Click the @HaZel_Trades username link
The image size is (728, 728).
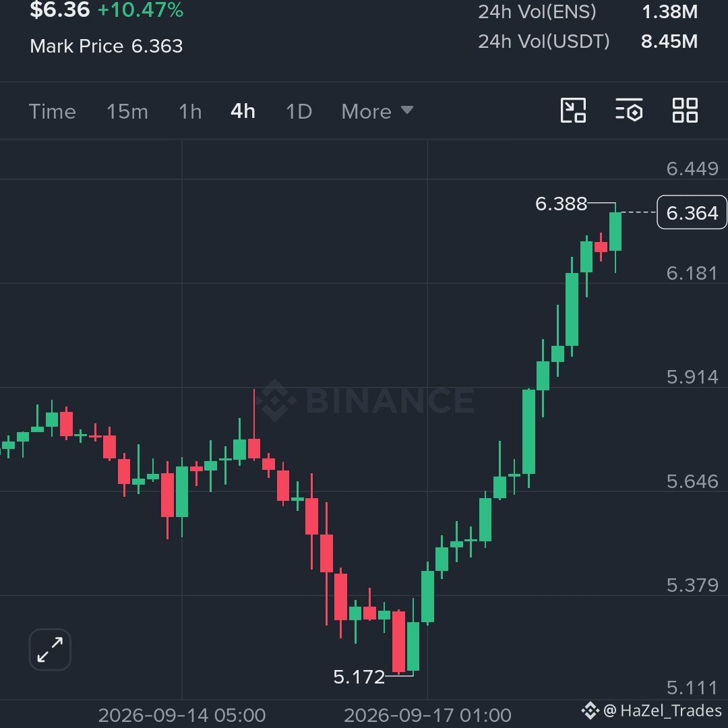(x=663, y=711)
